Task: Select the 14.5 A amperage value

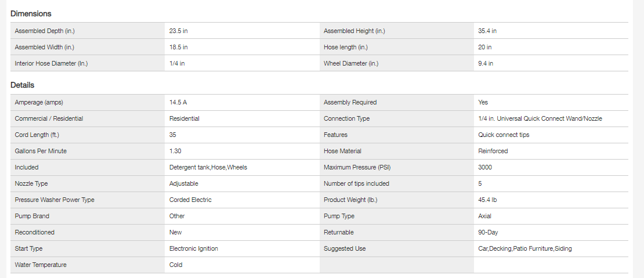Action: pos(178,102)
